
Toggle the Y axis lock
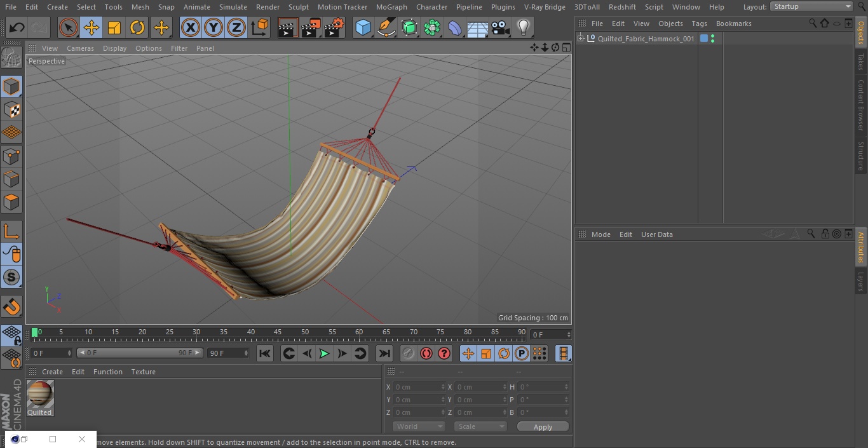(213, 27)
